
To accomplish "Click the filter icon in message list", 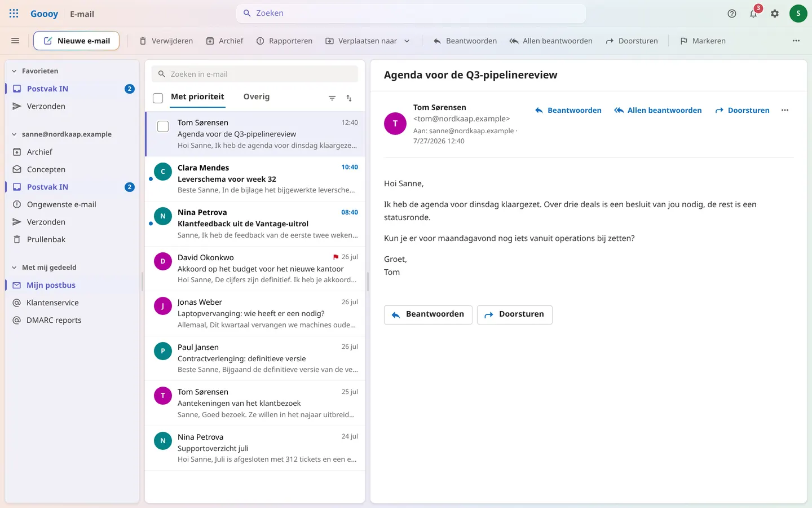I will pyautogui.click(x=332, y=98).
